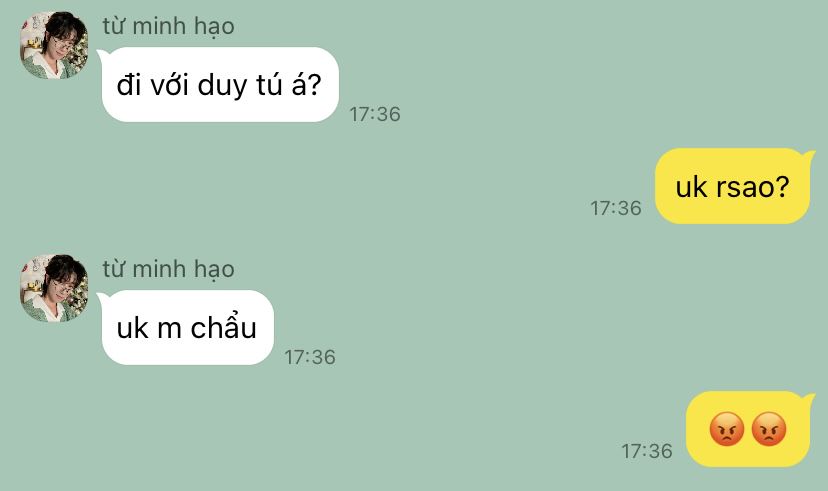Click the right angry face emoji
The height and width of the screenshot is (491, 828).
coord(769,429)
